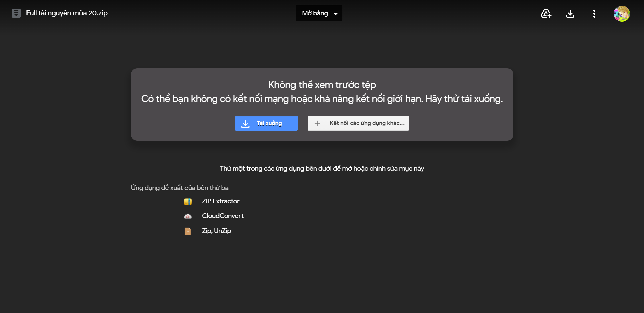644x313 pixels.
Task: Click the CloudConvert cloud icon
Action: (x=188, y=216)
